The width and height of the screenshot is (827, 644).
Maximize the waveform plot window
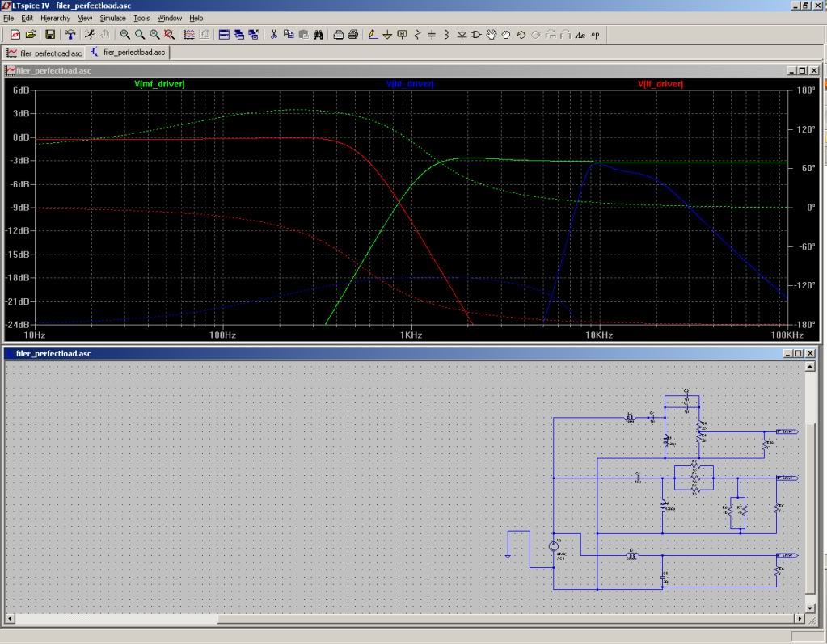pyautogui.click(x=803, y=70)
